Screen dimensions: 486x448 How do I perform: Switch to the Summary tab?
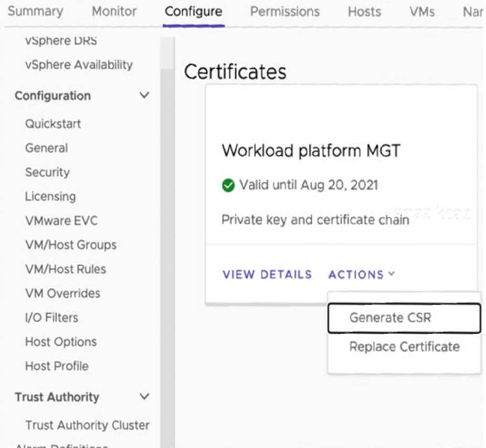[x=35, y=12]
